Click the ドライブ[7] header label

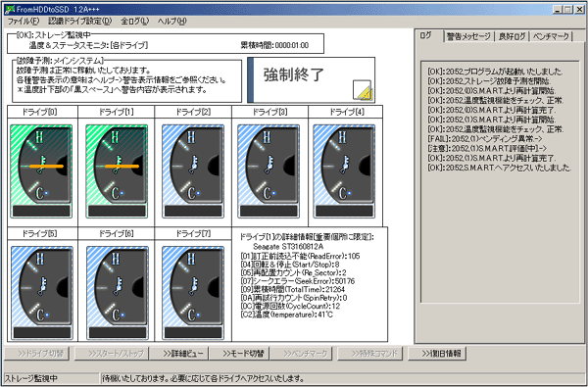193,233
